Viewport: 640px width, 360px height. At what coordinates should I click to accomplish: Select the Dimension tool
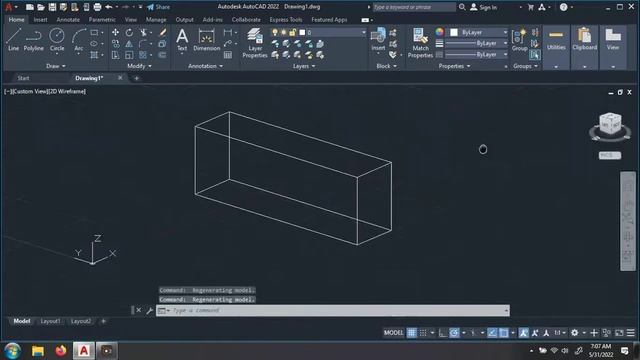[x=207, y=40]
